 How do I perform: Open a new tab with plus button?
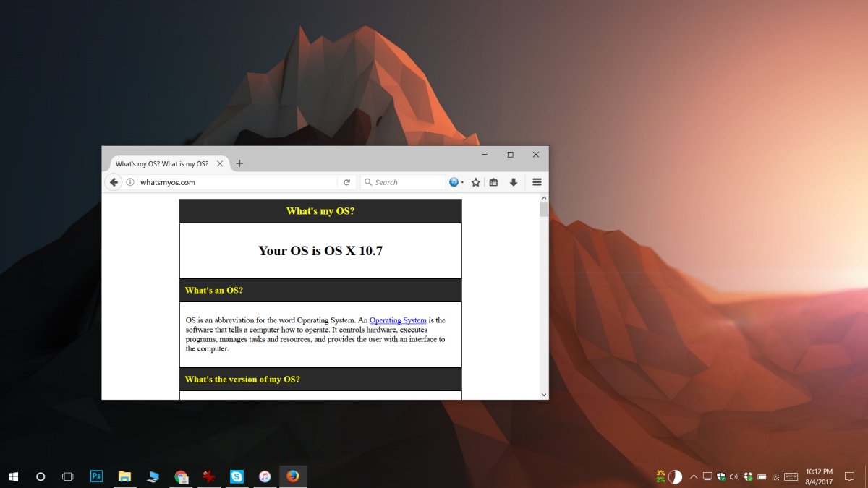pos(239,163)
